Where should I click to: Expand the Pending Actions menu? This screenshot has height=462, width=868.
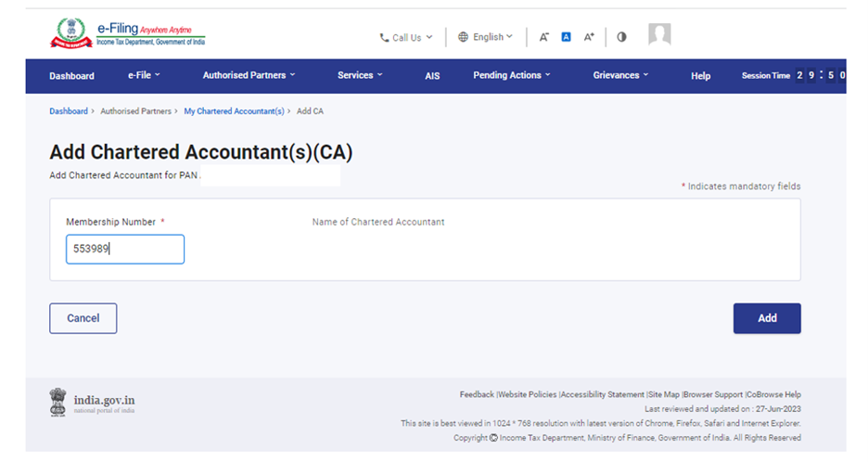click(x=511, y=76)
